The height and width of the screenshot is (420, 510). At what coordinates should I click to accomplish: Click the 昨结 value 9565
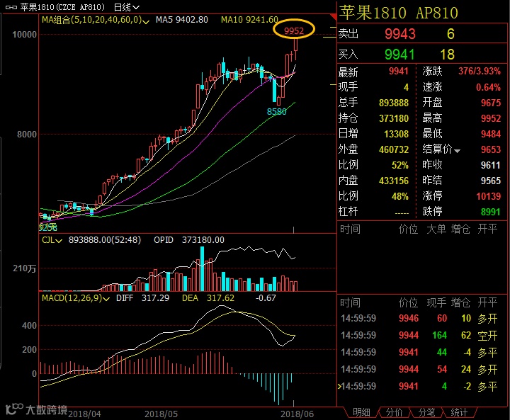click(x=490, y=181)
